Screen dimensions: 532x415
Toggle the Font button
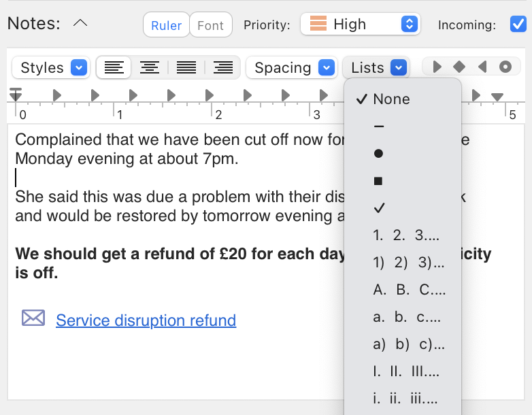click(210, 25)
